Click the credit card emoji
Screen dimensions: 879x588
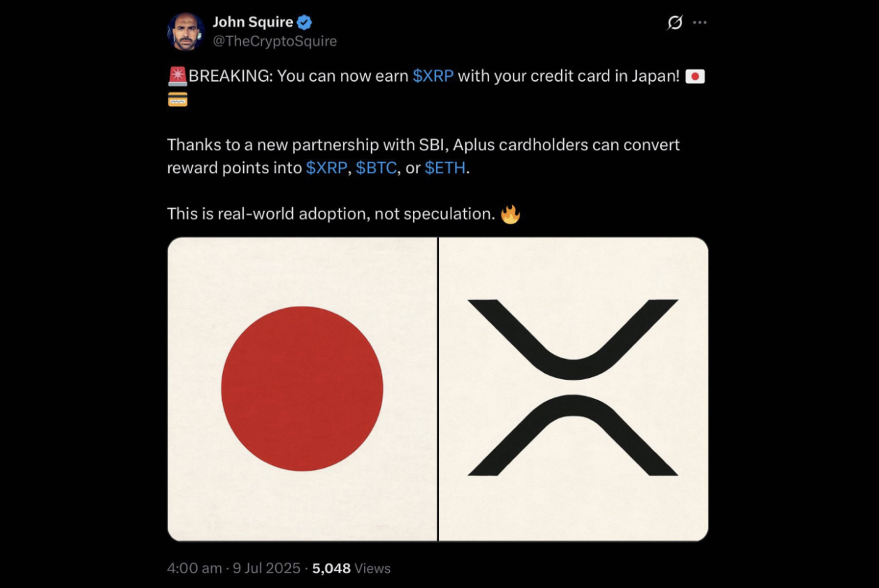pos(177,100)
